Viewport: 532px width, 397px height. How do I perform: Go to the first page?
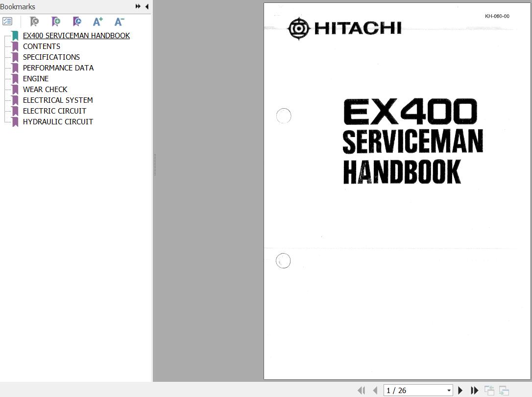[362, 391]
